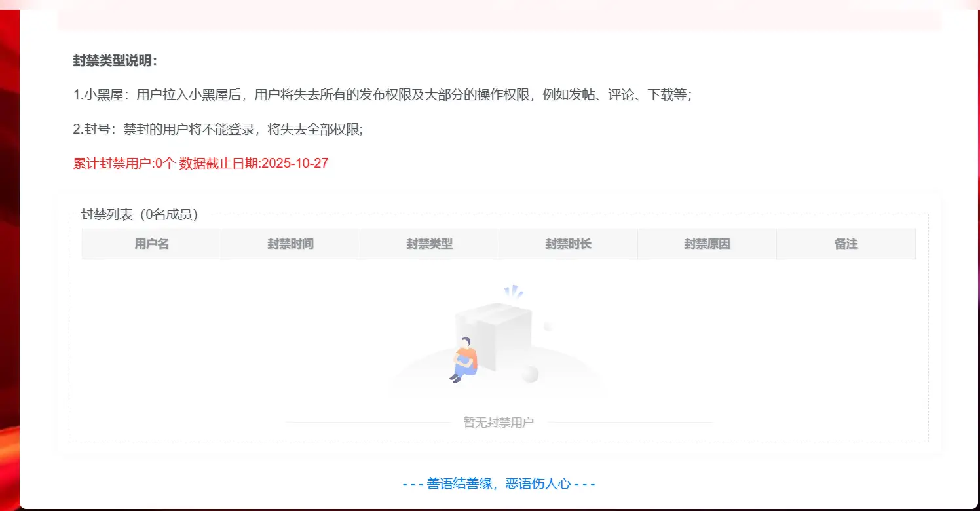The image size is (980, 511).
Task: Select the 封禁时长 column header
Action: (x=568, y=244)
